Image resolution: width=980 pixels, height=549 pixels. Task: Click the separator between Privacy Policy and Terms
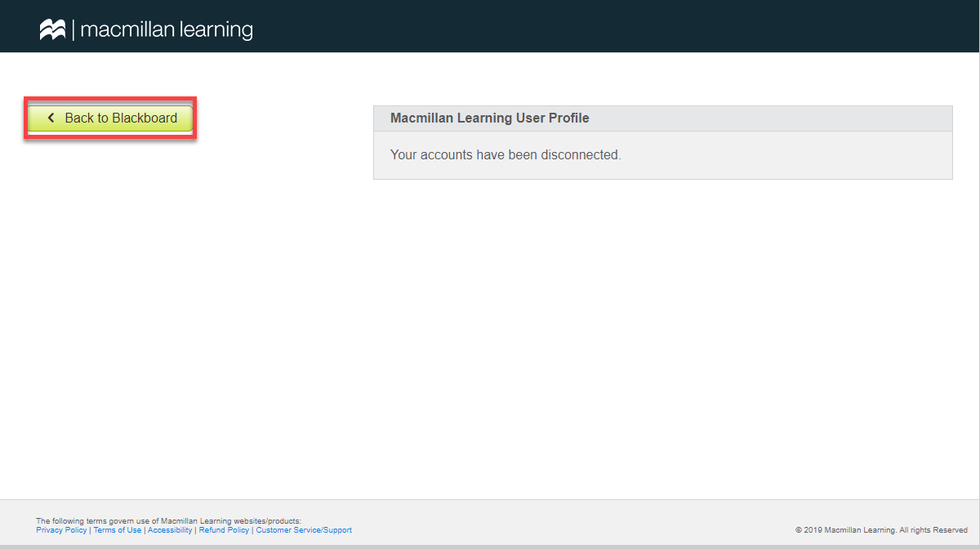(90, 529)
